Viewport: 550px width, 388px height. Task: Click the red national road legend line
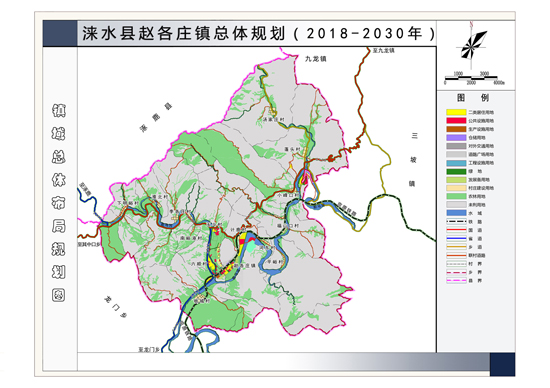456,230
